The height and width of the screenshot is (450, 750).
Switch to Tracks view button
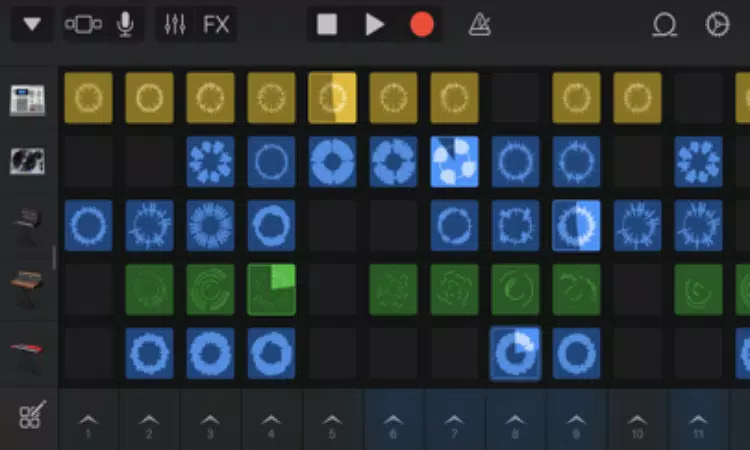pyautogui.click(x=83, y=24)
